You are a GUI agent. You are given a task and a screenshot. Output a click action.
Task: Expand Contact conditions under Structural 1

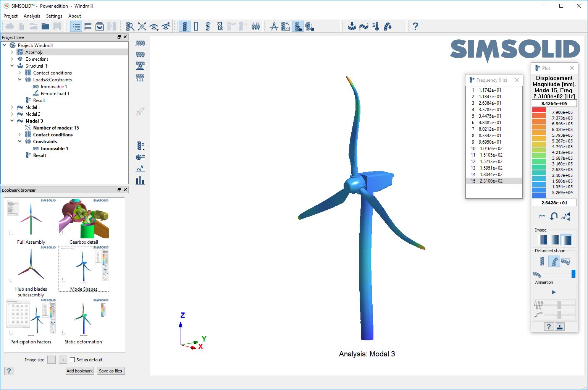[19, 73]
